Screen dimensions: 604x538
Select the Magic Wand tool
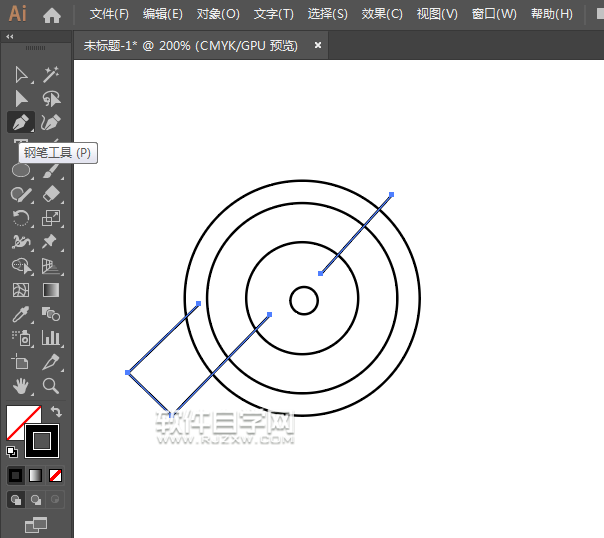tap(51, 75)
